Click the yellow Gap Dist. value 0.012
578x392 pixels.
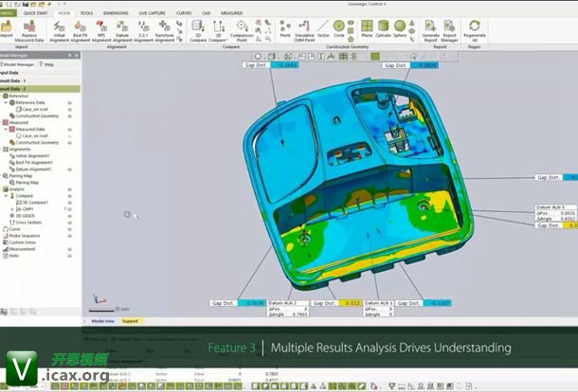349,303
